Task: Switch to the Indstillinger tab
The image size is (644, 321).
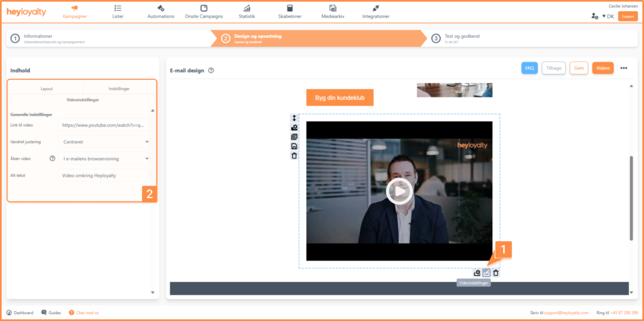Action: [x=119, y=89]
